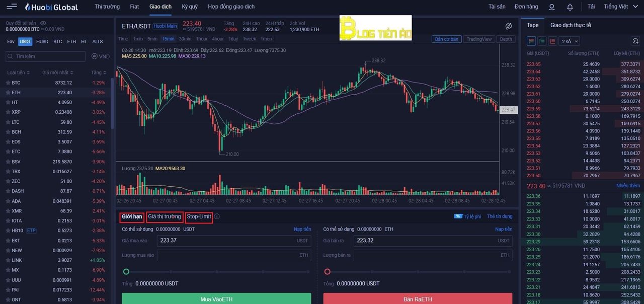This screenshot has height=304, width=644.
Task: Open the Thẻ tín dụng link
Action: click(500, 216)
